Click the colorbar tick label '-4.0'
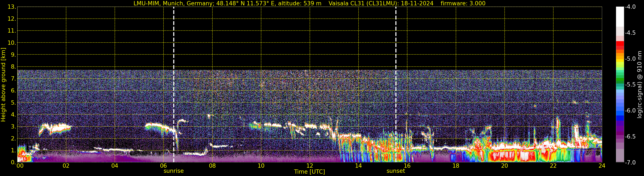This screenshot has width=644, height=176. [630, 7]
